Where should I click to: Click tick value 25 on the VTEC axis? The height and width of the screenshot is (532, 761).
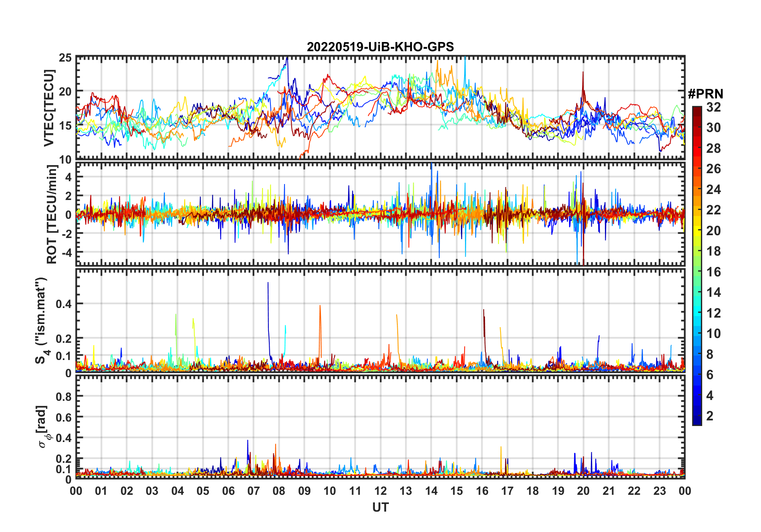[x=66, y=58]
